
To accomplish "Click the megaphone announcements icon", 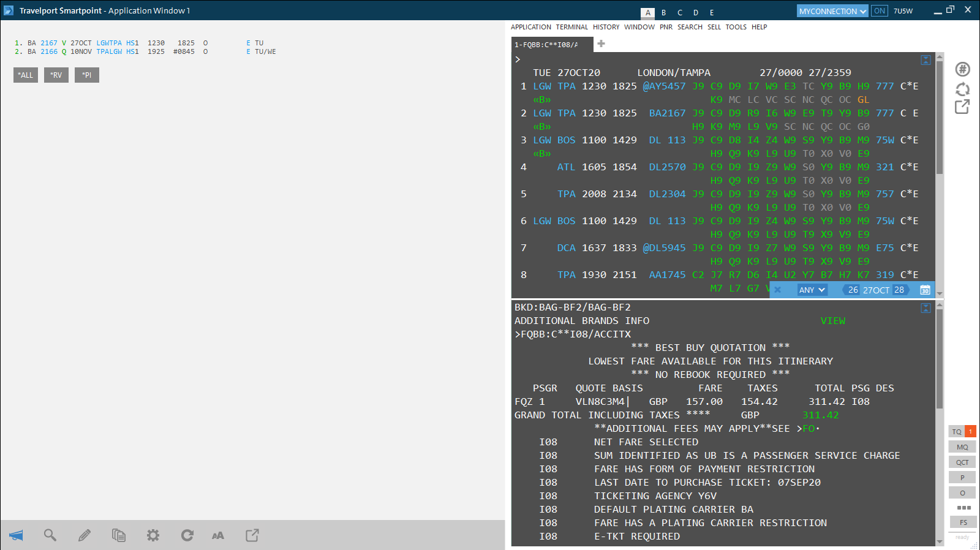I will tap(16, 535).
